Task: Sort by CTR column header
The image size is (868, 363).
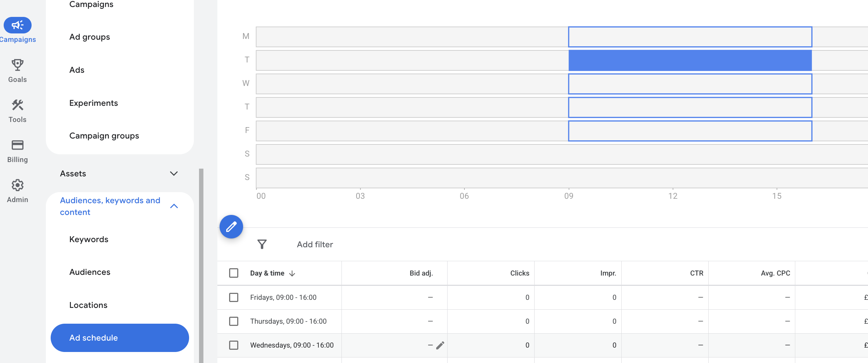Action: [x=697, y=273]
